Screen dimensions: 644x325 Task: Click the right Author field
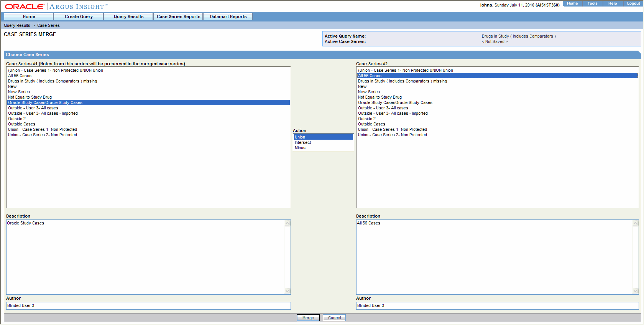(497, 305)
